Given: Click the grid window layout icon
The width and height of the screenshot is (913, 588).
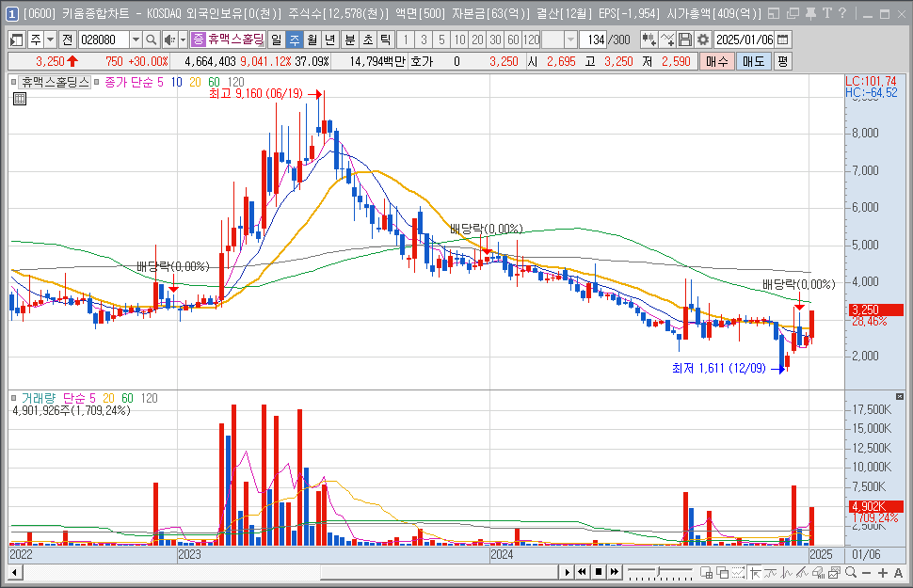Looking at the screenshot, I should [x=706, y=572].
